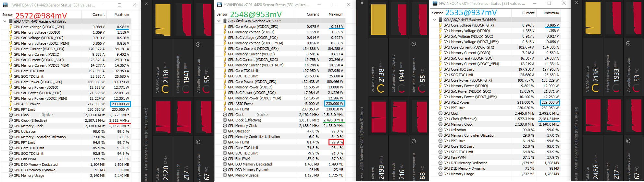Click GPU Memory Clock icon in right window
This screenshot has width=644, height=182.
click(x=440, y=124)
